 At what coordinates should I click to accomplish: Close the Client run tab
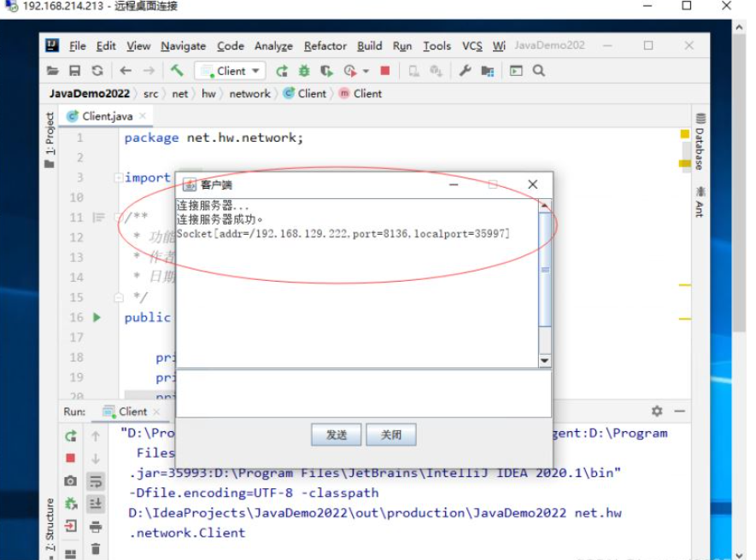(156, 411)
